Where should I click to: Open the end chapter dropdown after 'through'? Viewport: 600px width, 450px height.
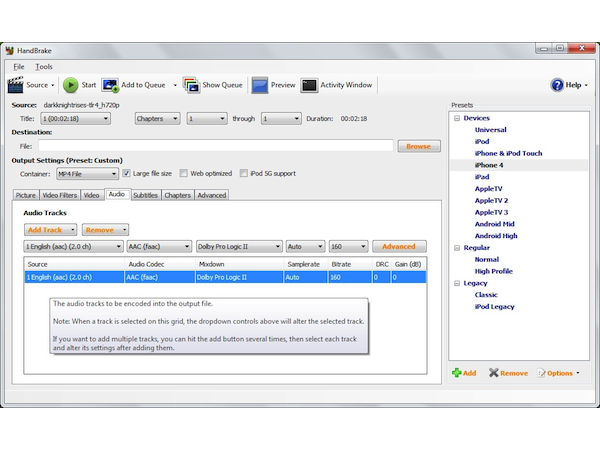tap(281, 119)
